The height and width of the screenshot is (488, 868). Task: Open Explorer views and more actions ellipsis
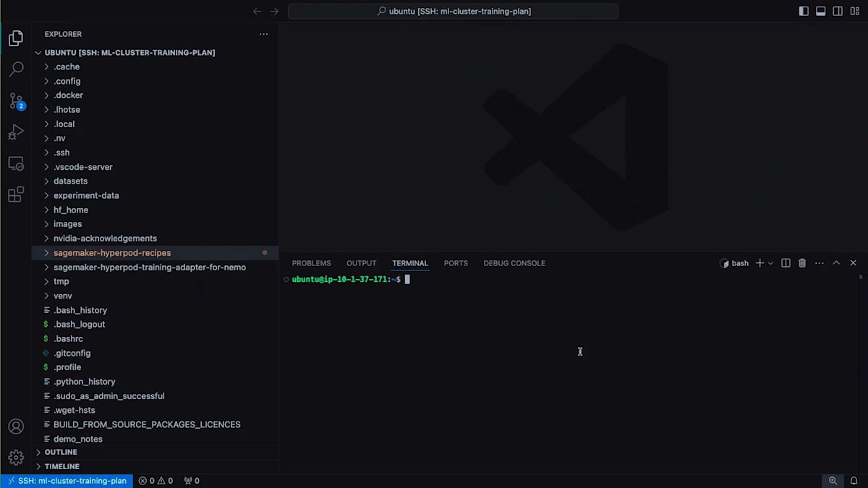[x=263, y=34]
